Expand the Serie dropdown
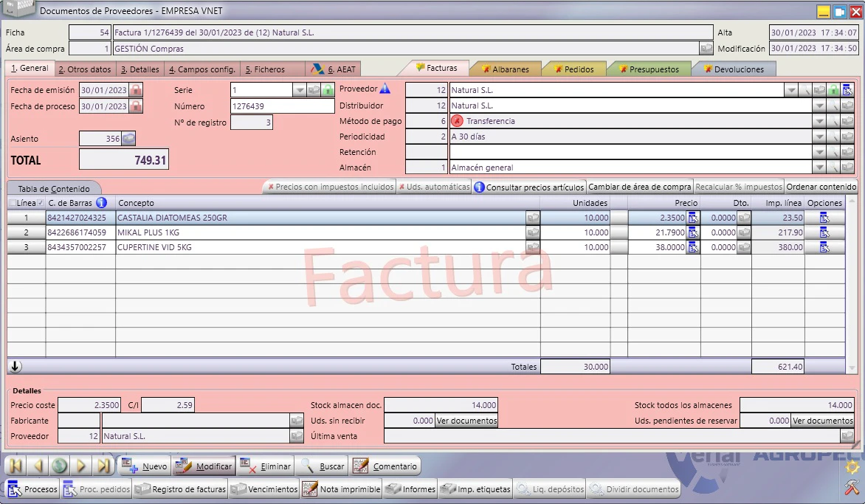 pos(299,90)
